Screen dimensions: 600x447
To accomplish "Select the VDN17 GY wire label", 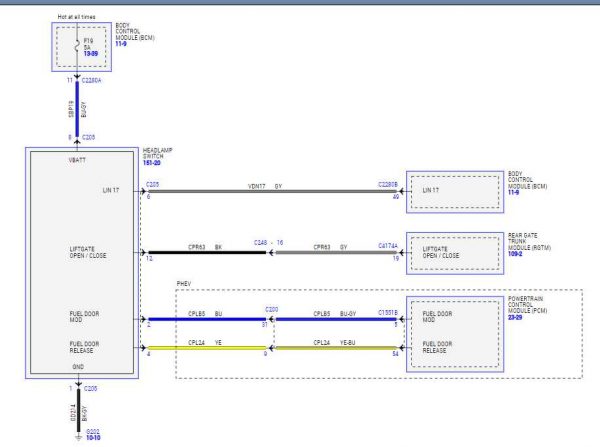I will pos(265,186).
